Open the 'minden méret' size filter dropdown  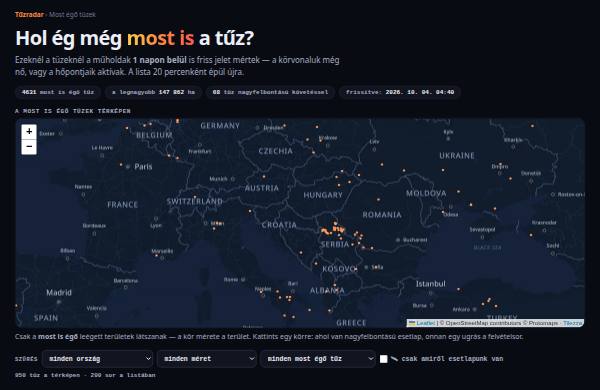pyautogui.click(x=207, y=359)
